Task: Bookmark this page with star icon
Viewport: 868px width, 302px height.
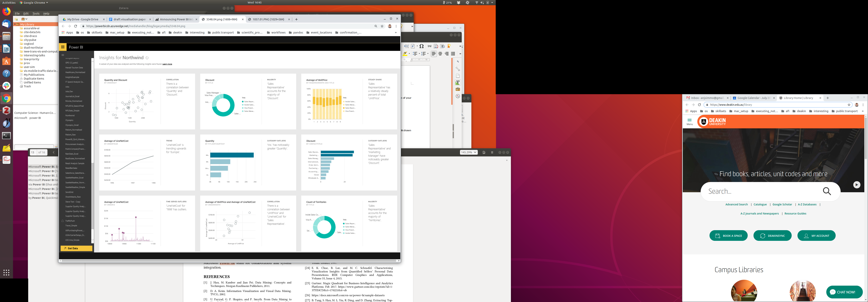Action: (x=382, y=26)
